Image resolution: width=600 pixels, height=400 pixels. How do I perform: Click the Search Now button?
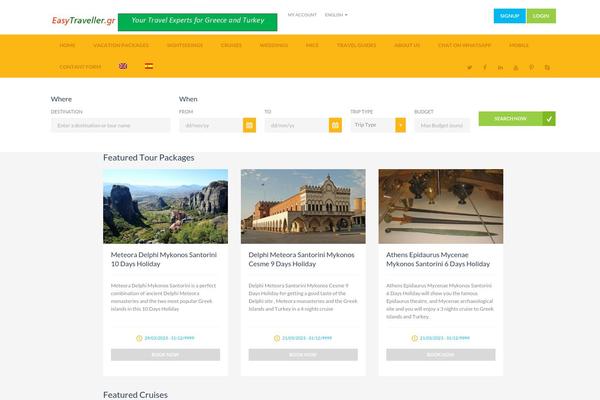pos(517,119)
